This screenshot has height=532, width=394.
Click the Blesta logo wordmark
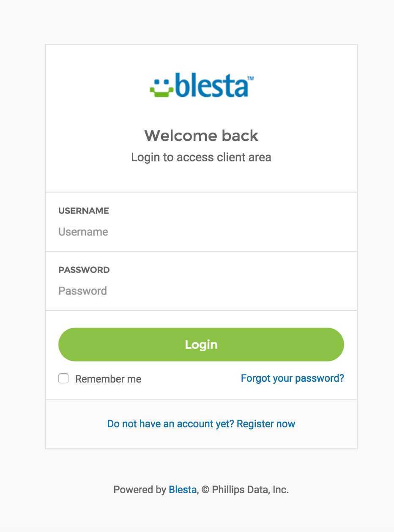(211, 85)
